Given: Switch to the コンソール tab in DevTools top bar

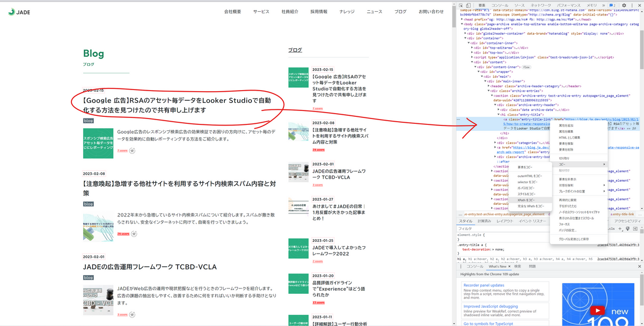Looking at the screenshot, I should [x=499, y=5].
